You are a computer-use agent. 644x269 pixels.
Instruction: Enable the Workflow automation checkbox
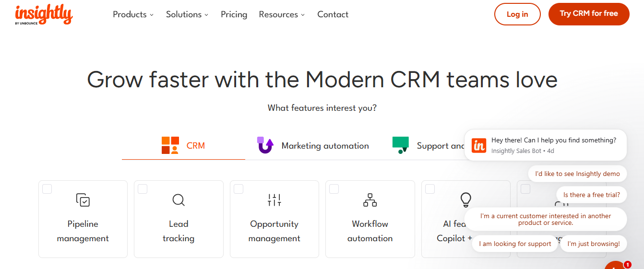334,189
